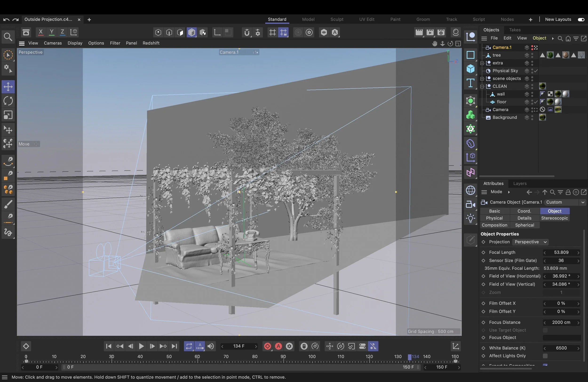Collapse the CLEAN group in Objects
The image size is (588, 382).
click(x=482, y=86)
